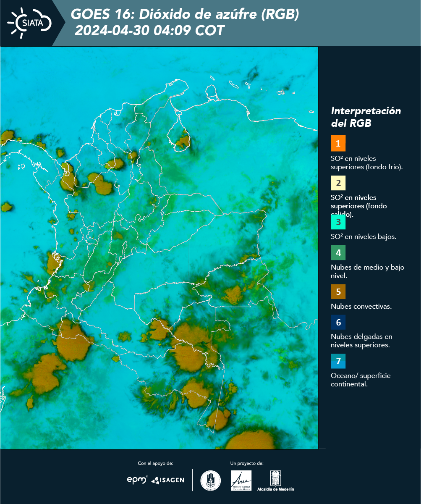This screenshot has width=421, height=504.
Task: Click the timestamp '2024-04-30 04:09 COT'
Action: tap(149, 31)
